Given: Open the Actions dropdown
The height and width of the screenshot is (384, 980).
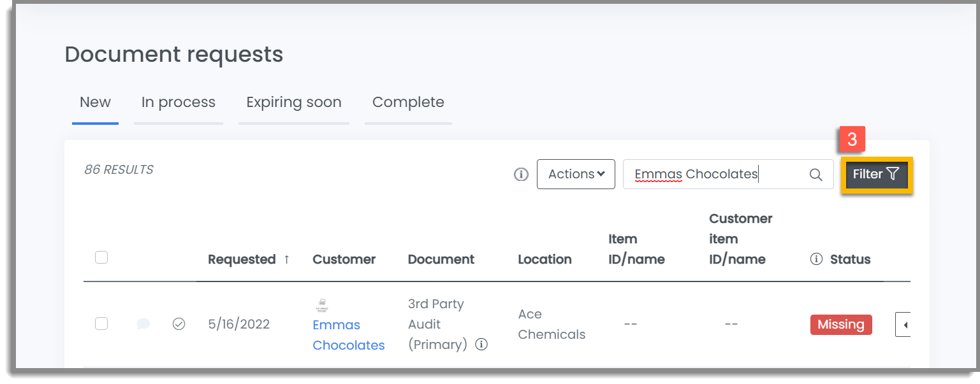Looking at the screenshot, I should coord(576,174).
